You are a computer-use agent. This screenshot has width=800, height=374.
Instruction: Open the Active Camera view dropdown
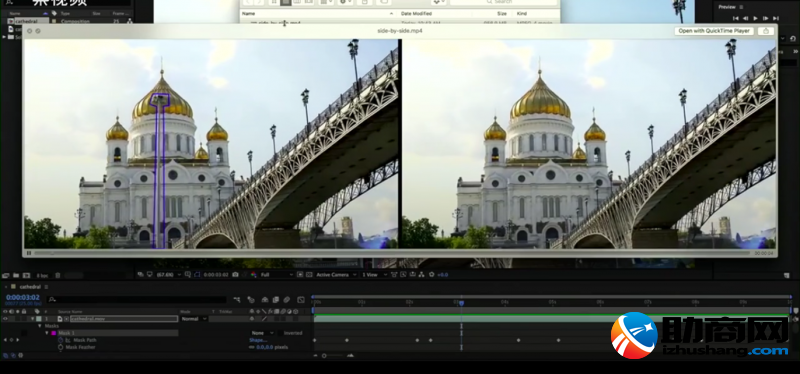pyautogui.click(x=337, y=275)
